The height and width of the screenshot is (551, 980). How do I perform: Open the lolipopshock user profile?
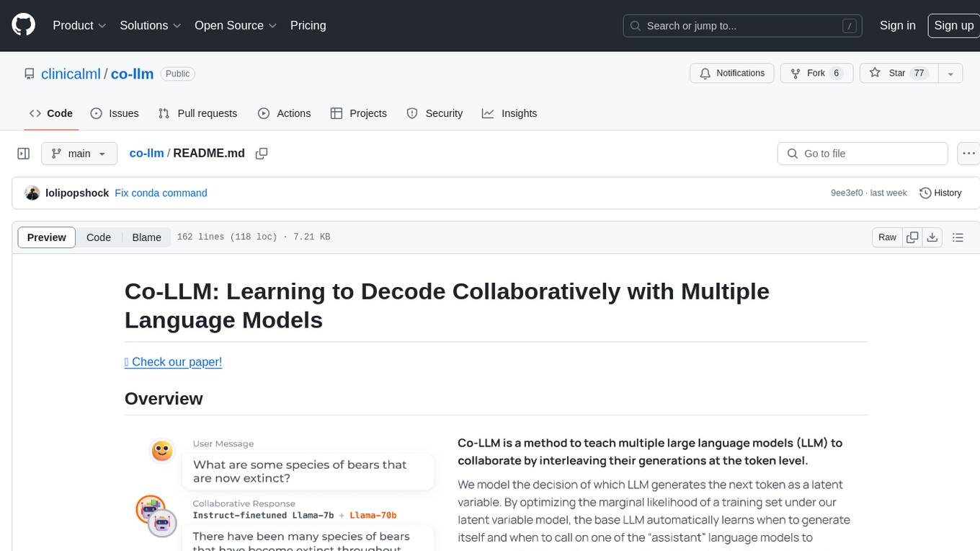coord(77,193)
